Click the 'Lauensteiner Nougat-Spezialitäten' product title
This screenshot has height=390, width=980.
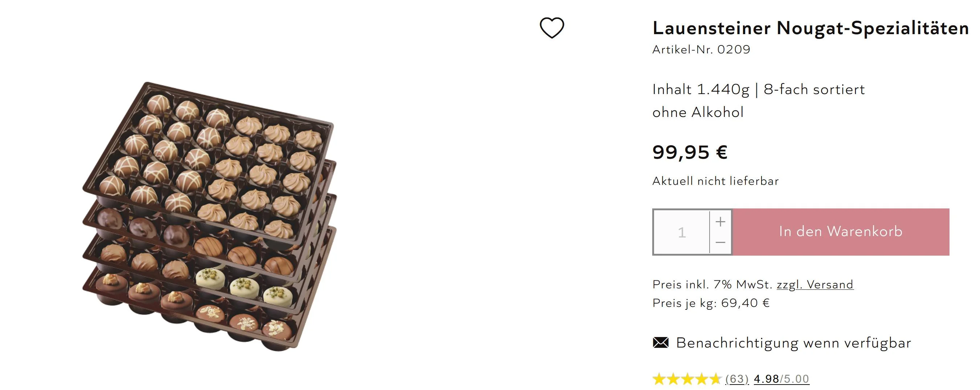tap(810, 28)
